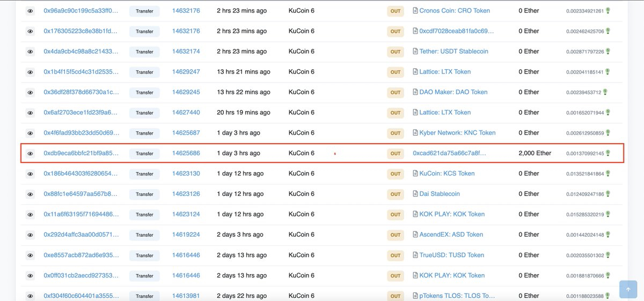Screen dimensions: 644x301
Task: Click contract icon beside Tether: USDT Stablecoin
Action: (x=415, y=52)
